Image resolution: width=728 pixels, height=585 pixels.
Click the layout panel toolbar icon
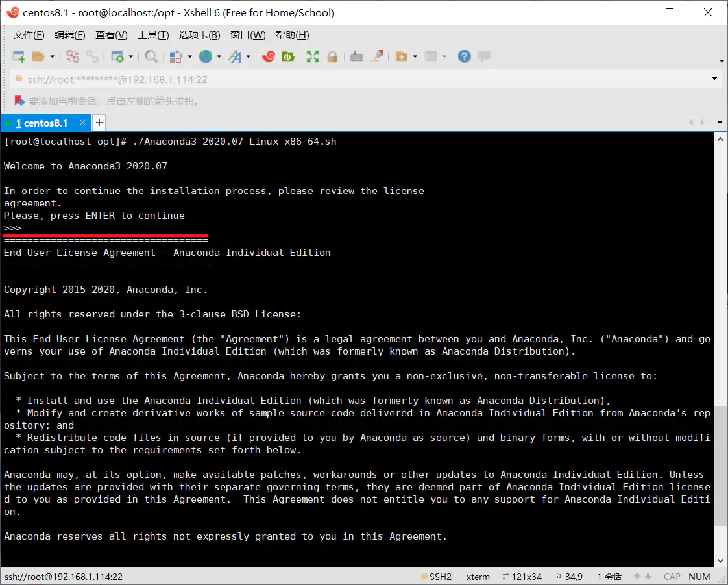tap(431, 56)
